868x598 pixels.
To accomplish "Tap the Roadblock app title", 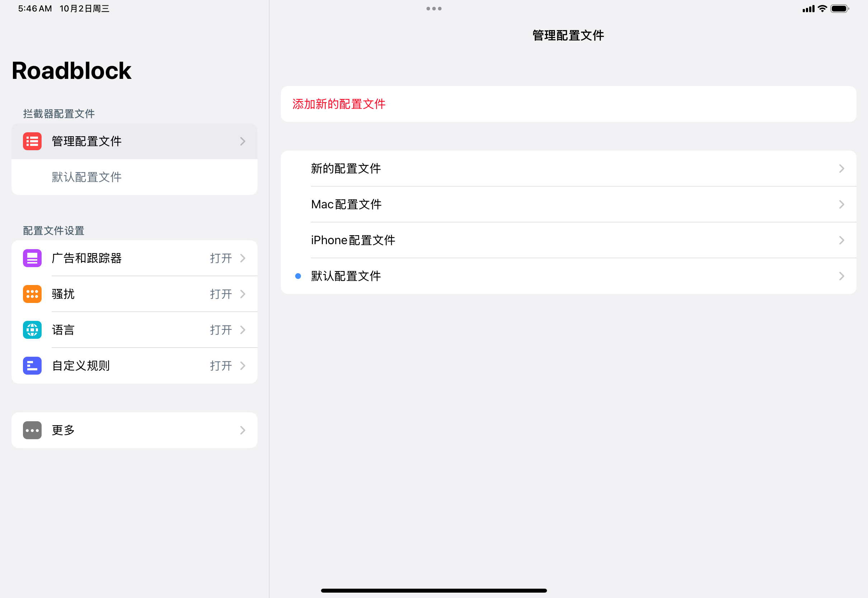I will [72, 70].
